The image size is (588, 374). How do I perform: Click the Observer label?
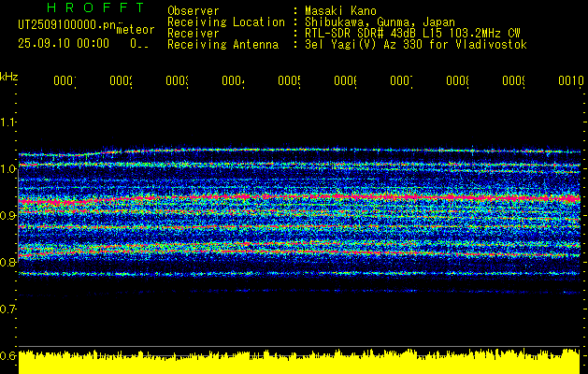click(194, 11)
